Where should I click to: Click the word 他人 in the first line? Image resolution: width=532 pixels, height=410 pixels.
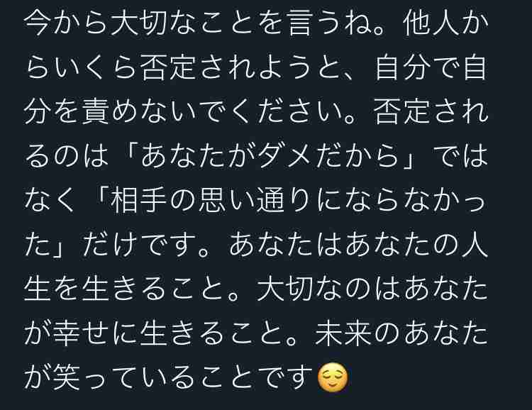click(431, 24)
